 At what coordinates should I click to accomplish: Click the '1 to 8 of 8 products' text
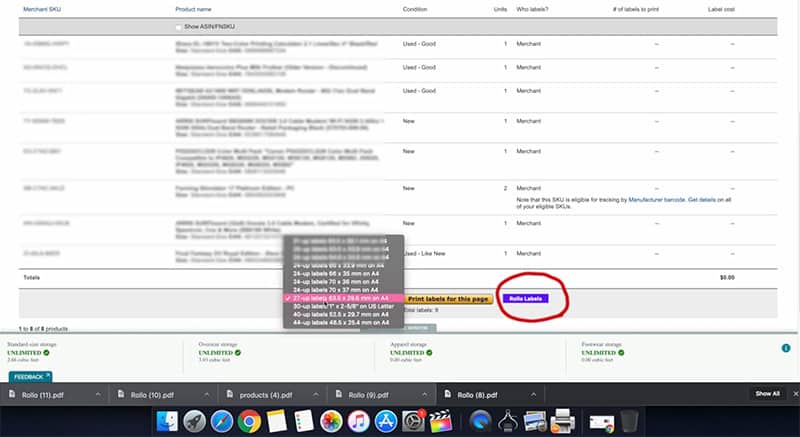[43, 329]
